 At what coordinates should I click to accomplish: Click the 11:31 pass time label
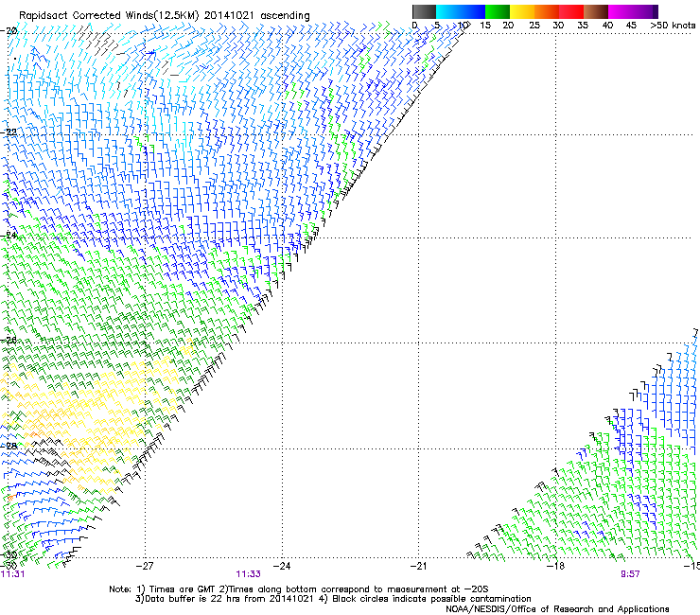click(x=12, y=574)
